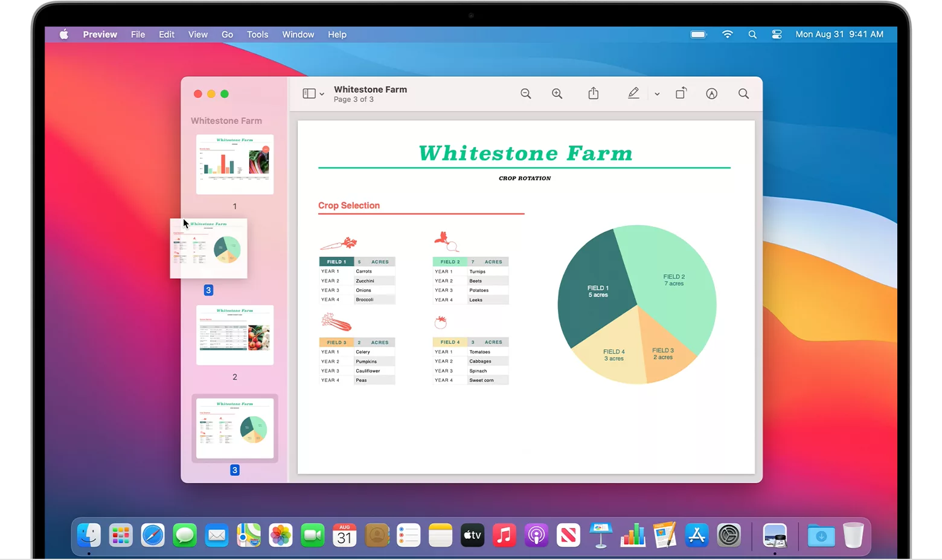
Task: Select page 2 thumbnail in the sidebar
Action: click(234, 336)
